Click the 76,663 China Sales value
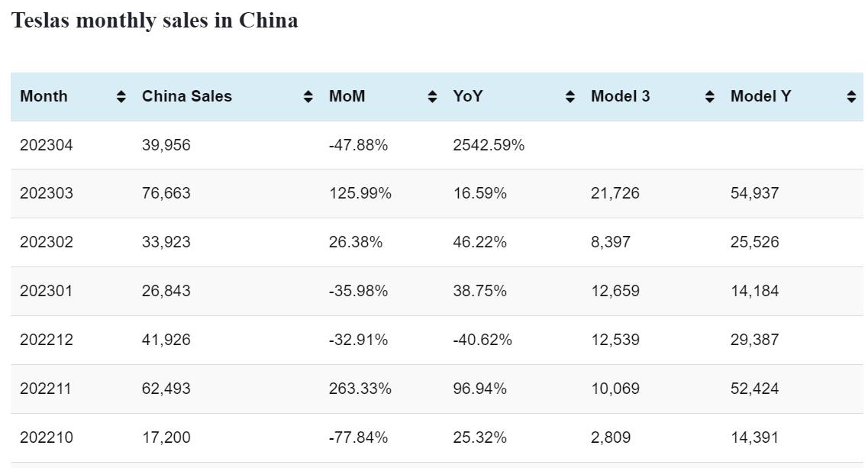This screenshot has height=468, width=868. 166,193
